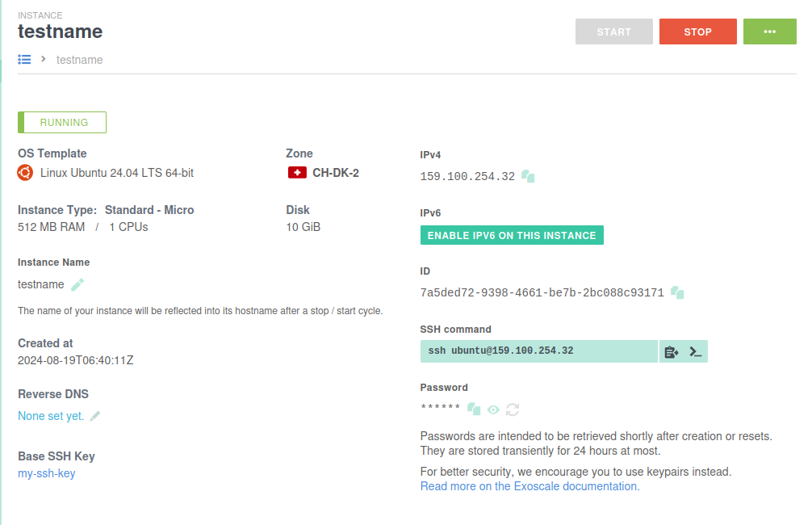Read more on Exoscale documentation
This screenshot has width=812, height=525.
pyautogui.click(x=529, y=486)
